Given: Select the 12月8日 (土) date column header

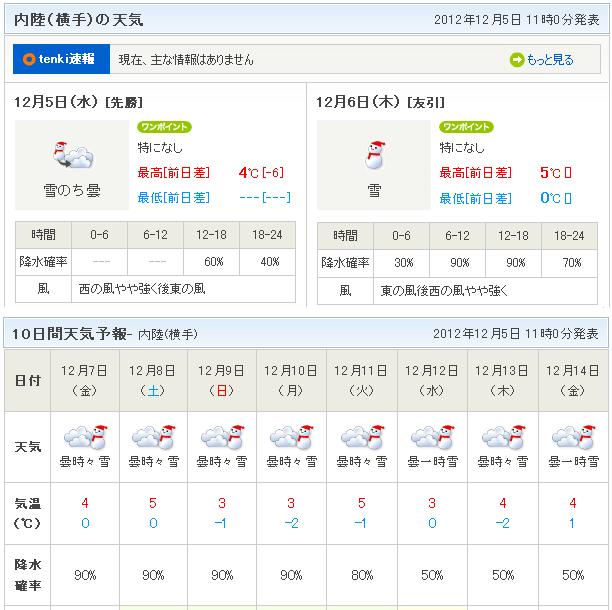Looking at the screenshot, I should [x=153, y=380].
